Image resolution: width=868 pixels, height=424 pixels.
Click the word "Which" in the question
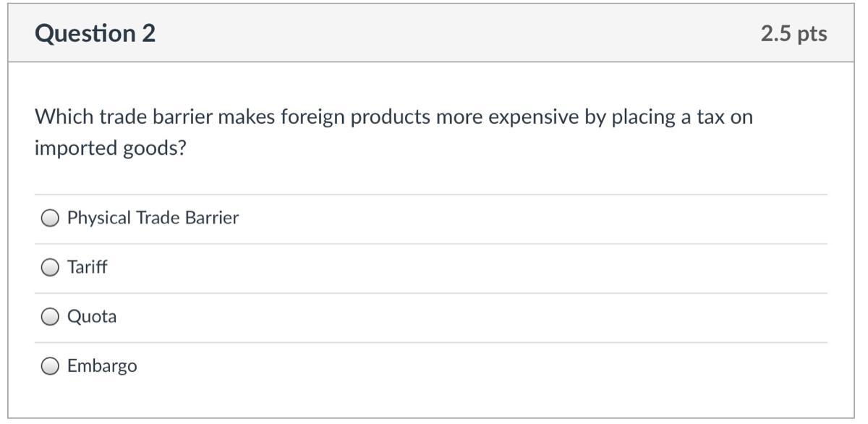[x=64, y=116]
